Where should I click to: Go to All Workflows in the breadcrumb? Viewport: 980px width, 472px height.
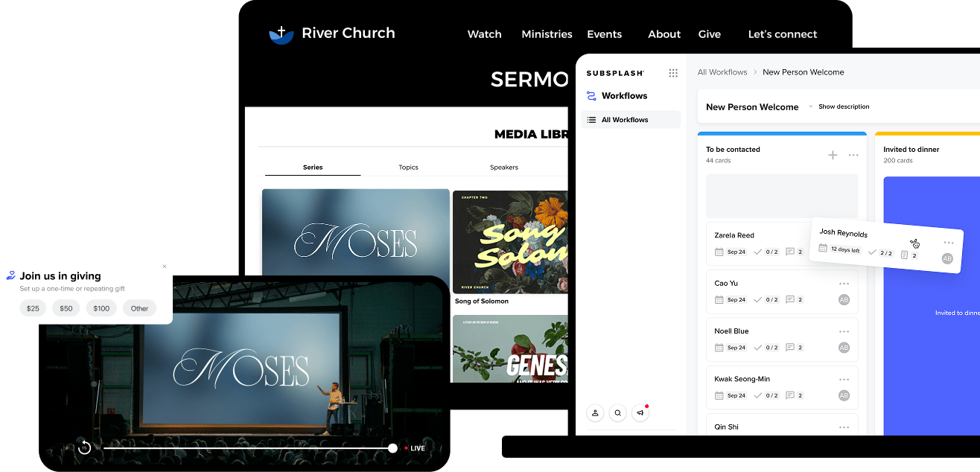722,72
